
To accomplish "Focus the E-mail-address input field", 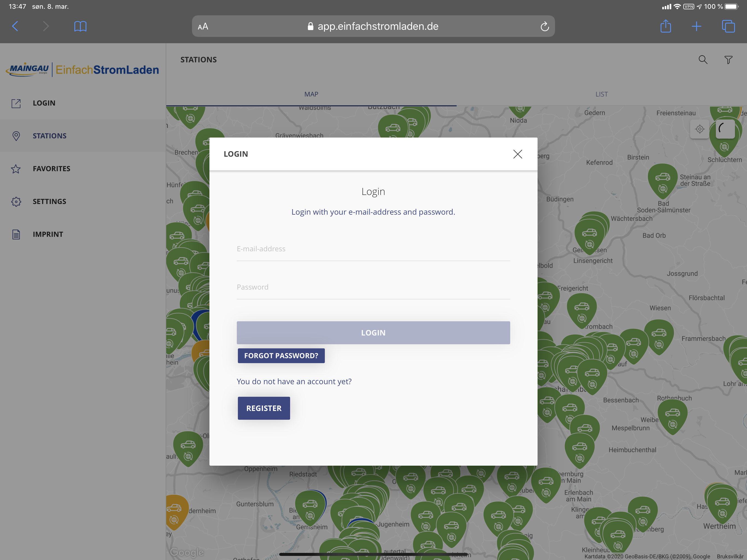I will click(373, 249).
